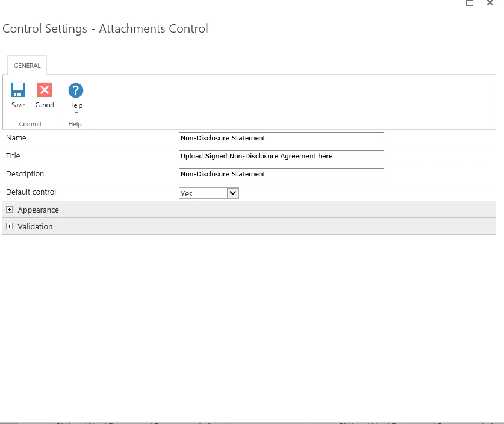Select the Title text field
The height and width of the screenshot is (424, 504).
tap(281, 156)
